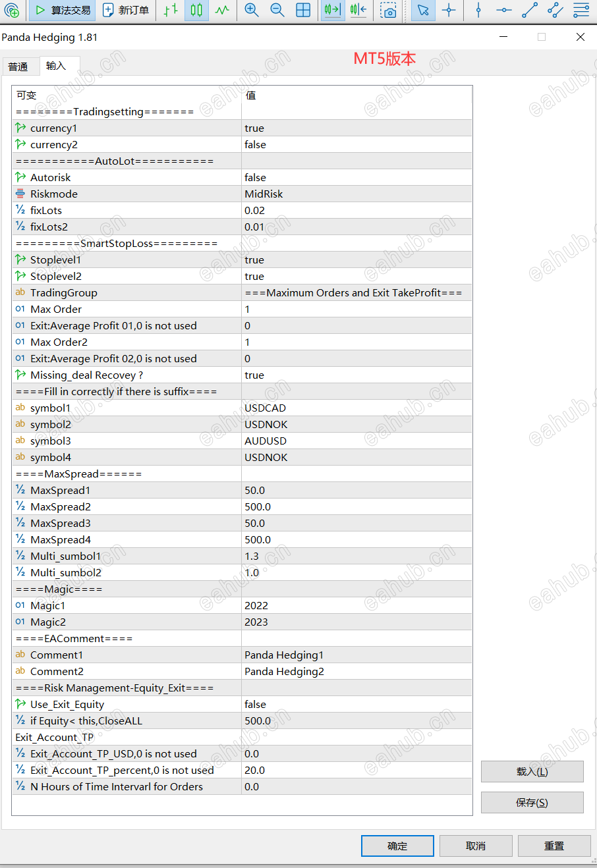Viewport: 597px width, 868px height.
Task: Select candlestick chart icon
Action: (x=197, y=11)
